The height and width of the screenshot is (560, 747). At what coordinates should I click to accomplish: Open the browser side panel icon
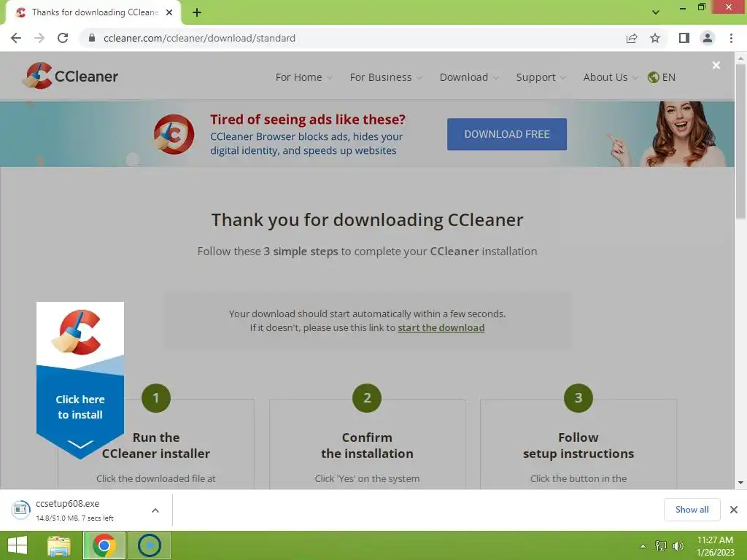click(684, 38)
